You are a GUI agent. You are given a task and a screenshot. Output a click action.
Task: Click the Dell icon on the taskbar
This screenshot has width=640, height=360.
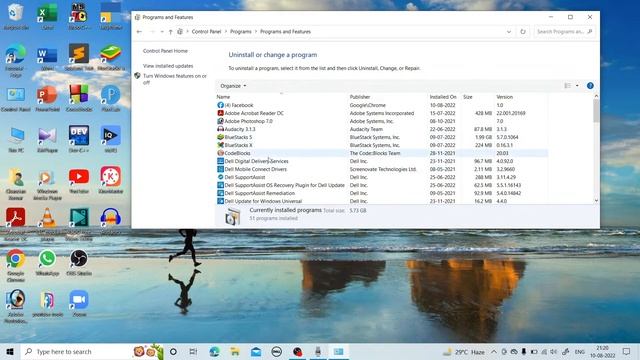277,351
